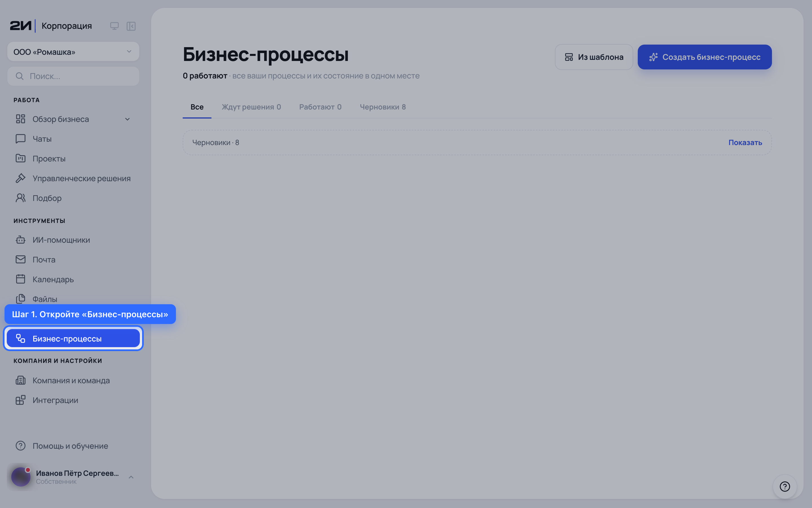812x508 pixels.
Task: Switch to Ждут решения tab
Action: point(251,107)
